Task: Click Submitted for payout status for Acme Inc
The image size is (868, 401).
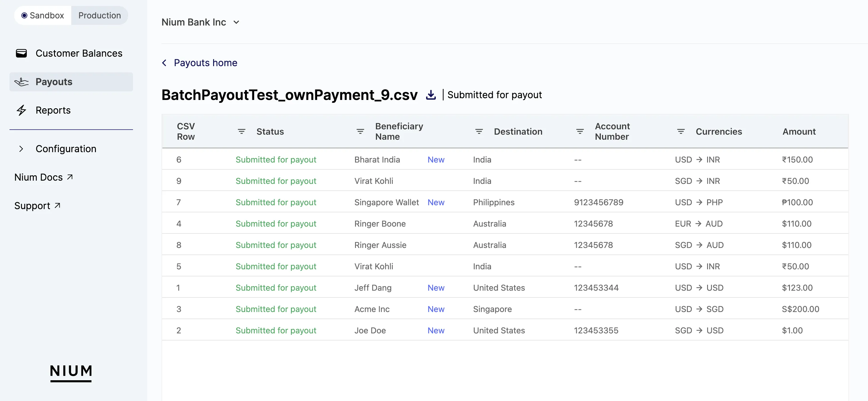Action: click(276, 309)
